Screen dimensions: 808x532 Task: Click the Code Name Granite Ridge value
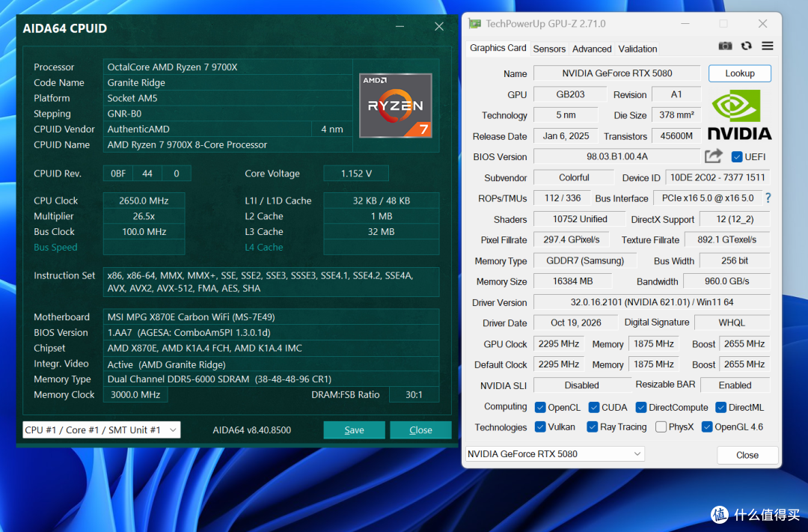[227, 82]
